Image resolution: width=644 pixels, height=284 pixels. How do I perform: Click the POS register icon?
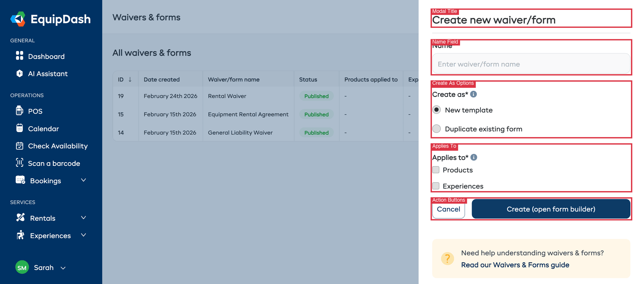coord(20,110)
